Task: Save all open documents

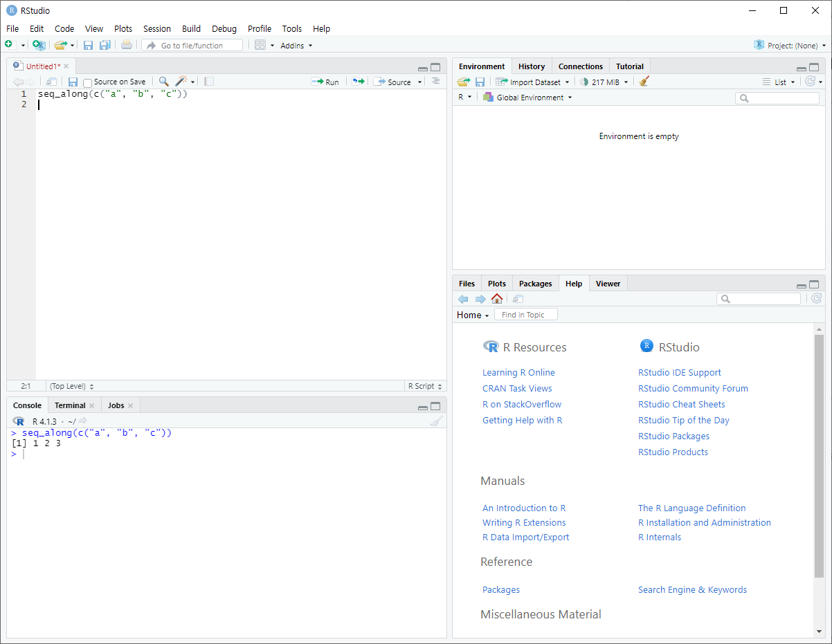Action: pyautogui.click(x=105, y=45)
